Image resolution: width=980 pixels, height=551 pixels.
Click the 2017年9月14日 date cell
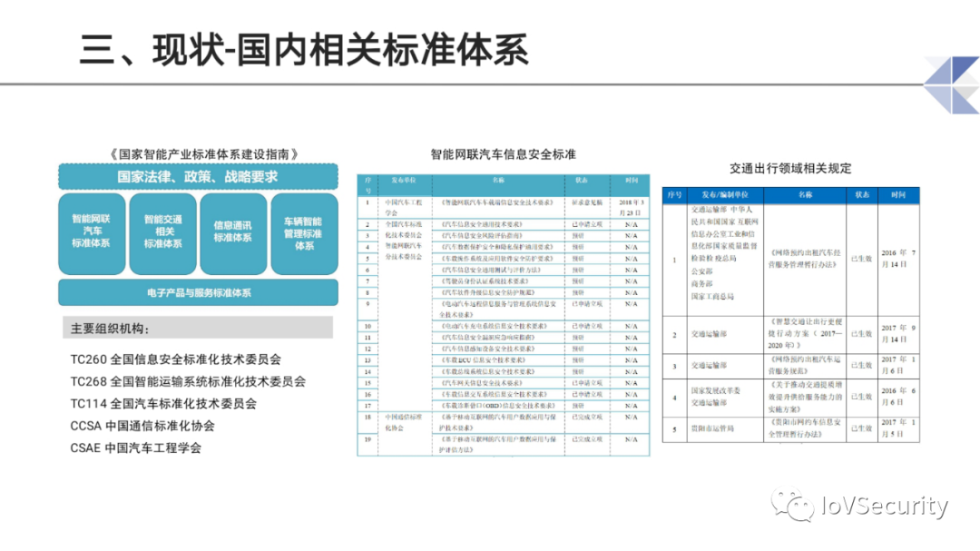[898, 333]
